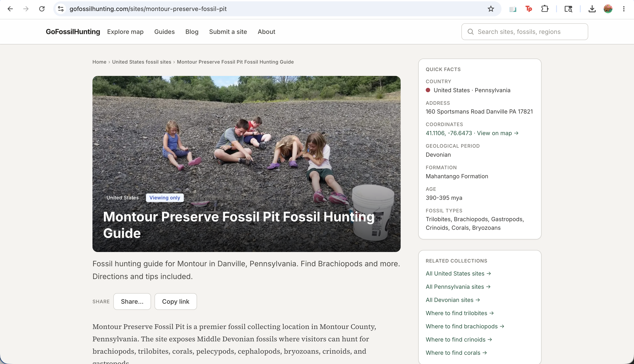Viewport: 634px width, 364px height.
Task: Open United States fossil sites breadcrumb
Action: [142, 62]
